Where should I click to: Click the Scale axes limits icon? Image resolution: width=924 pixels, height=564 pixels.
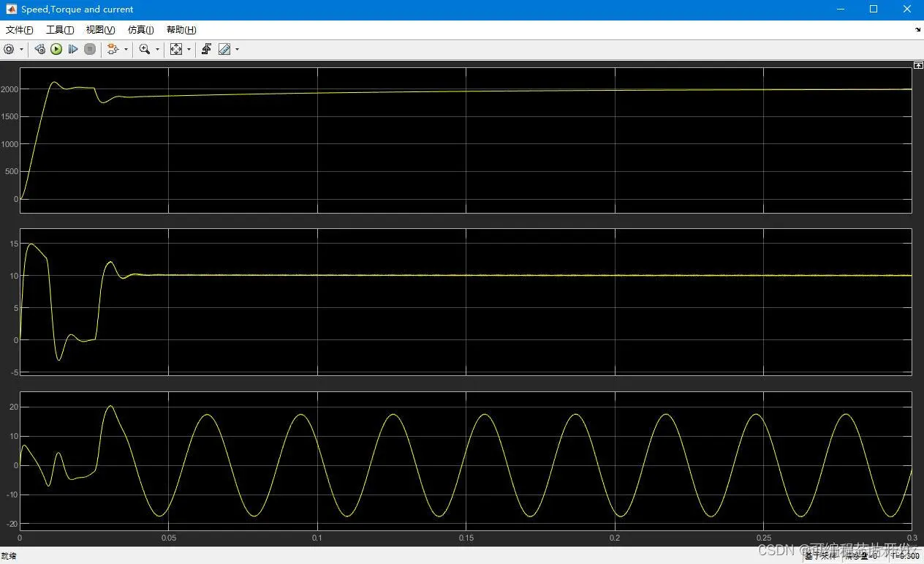point(176,49)
